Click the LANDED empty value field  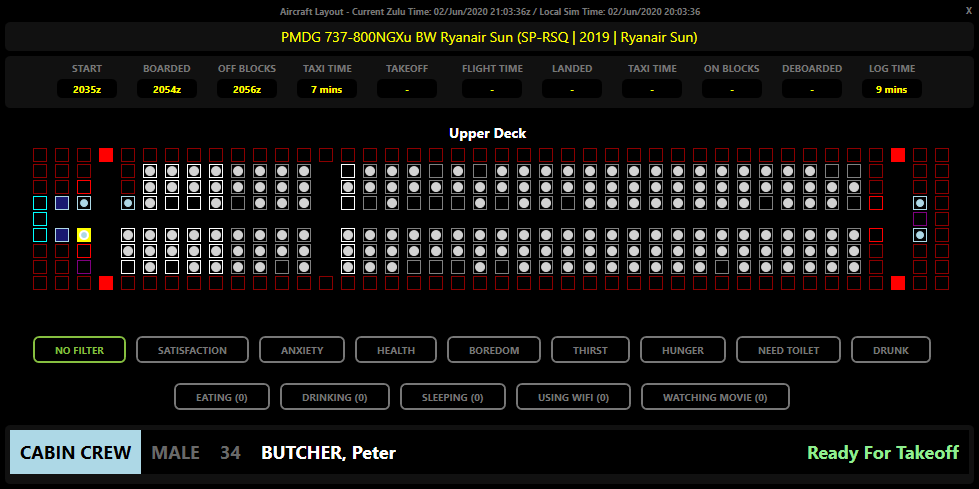(x=572, y=89)
